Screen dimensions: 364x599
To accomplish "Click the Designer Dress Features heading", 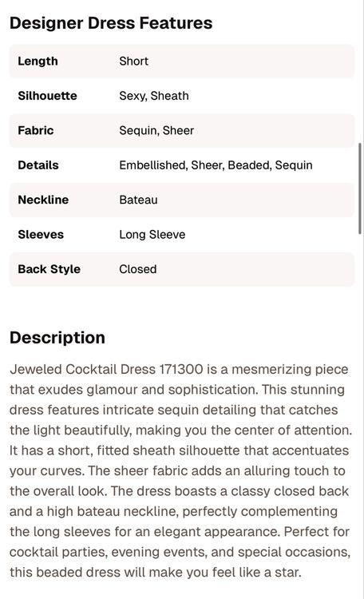I will pyautogui.click(x=111, y=23).
